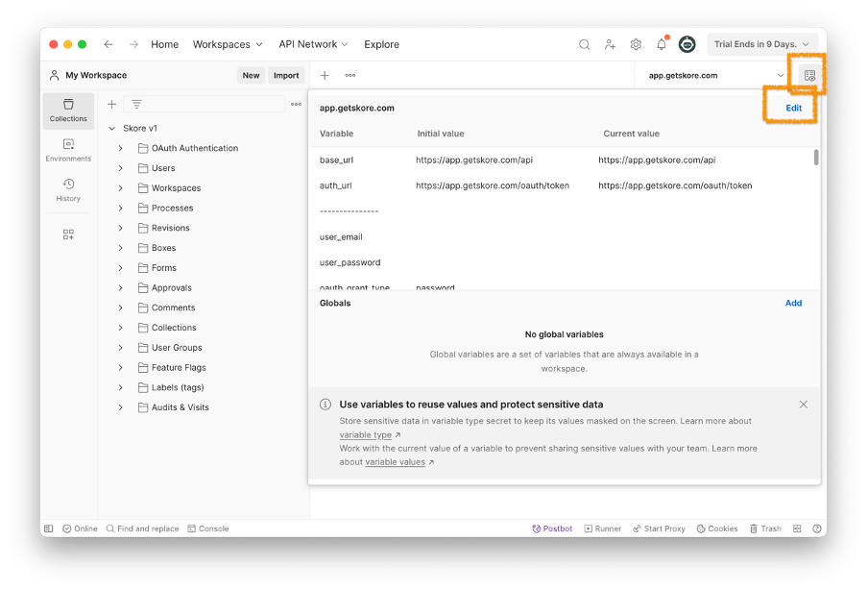Open the tab bar options ellipsis
Screen dimensions: 868x590
[x=350, y=75]
